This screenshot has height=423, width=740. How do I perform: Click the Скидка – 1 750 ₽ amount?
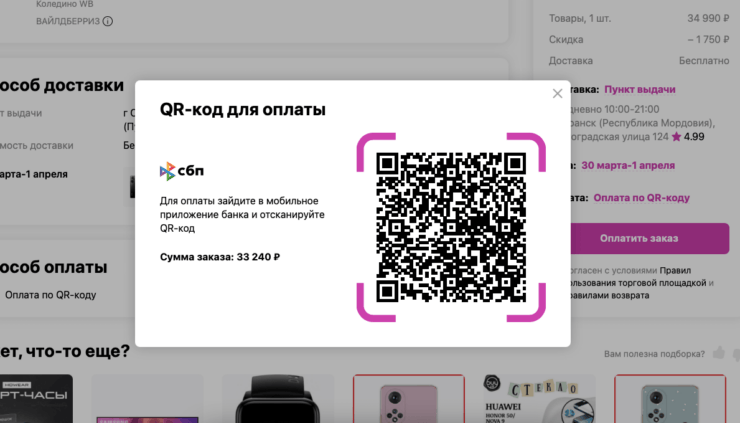tap(708, 40)
